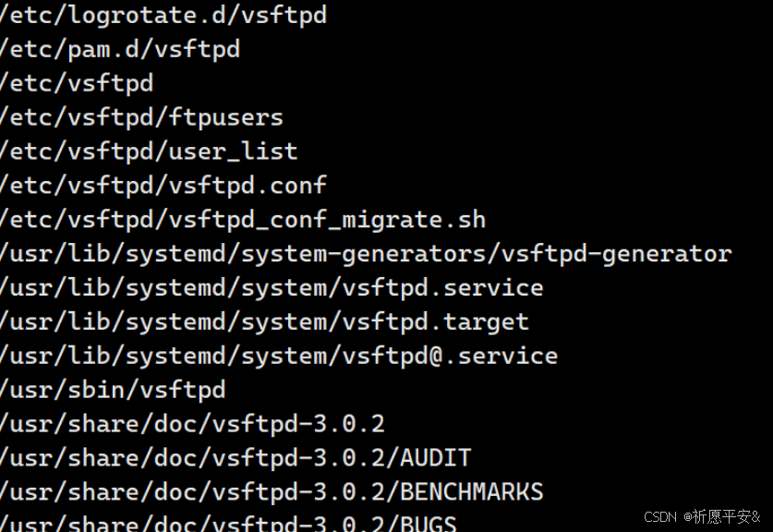Click the vsftpd-3.0.2/BUGS path line

228,523
